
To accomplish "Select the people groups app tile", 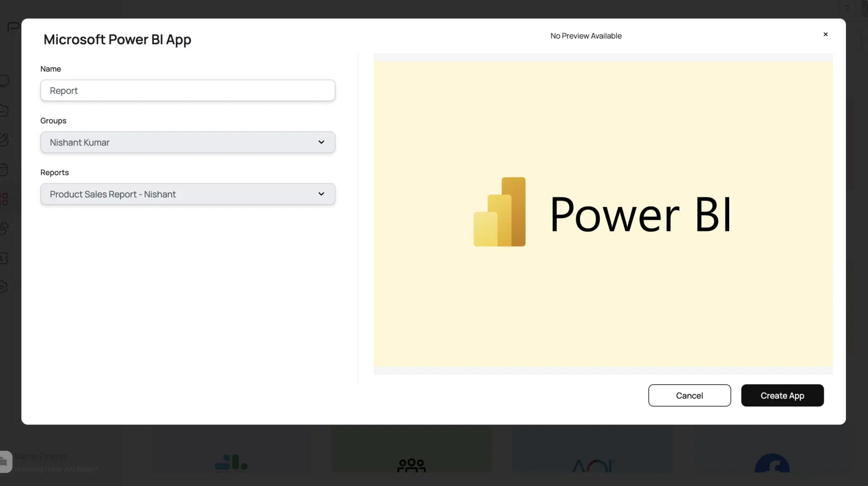I will tap(410, 466).
